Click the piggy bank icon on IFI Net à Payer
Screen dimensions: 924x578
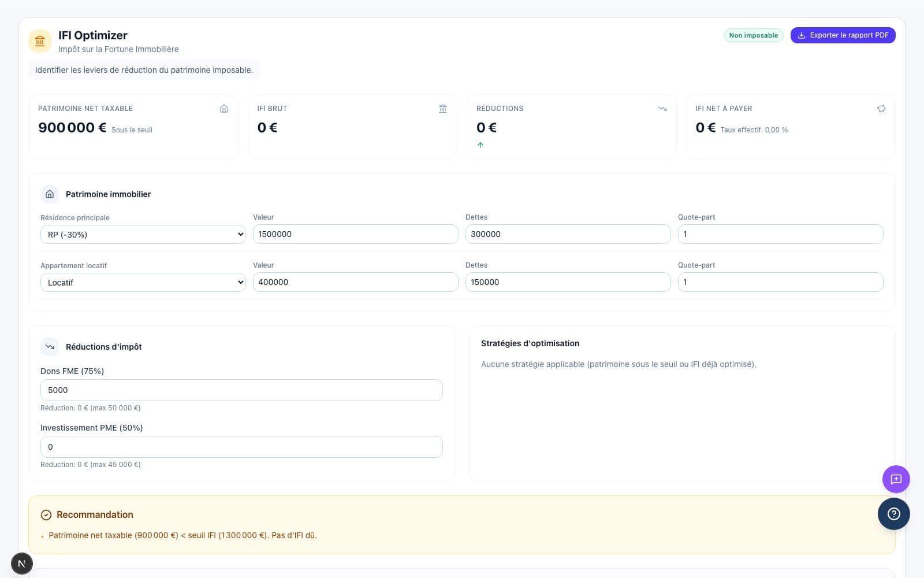(x=881, y=108)
